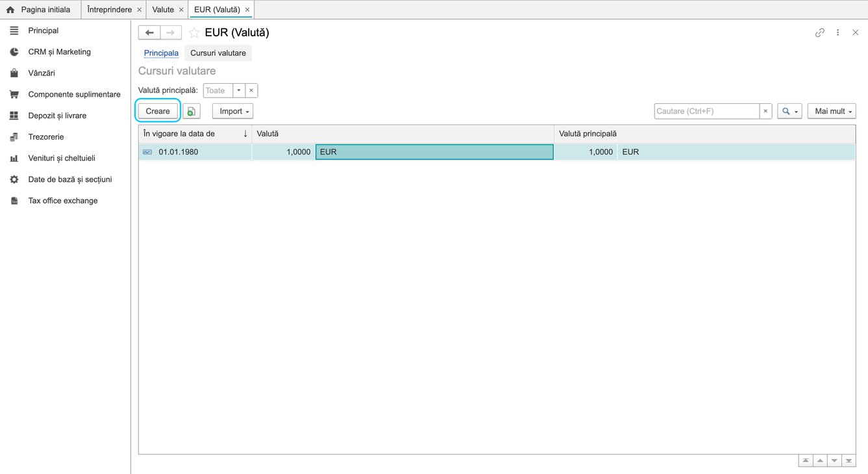This screenshot has height=474, width=868.
Task: Open the Principala section link
Action: coord(161,53)
